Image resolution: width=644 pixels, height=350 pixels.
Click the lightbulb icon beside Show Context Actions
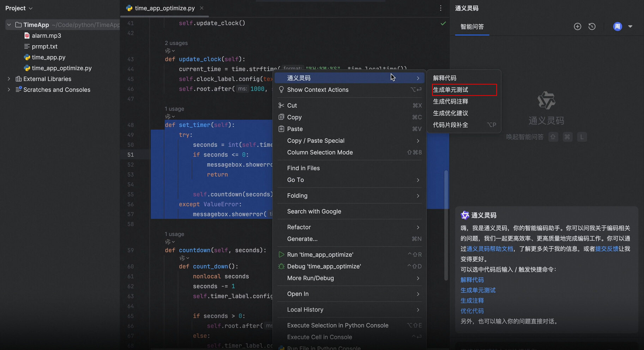(x=281, y=89)
